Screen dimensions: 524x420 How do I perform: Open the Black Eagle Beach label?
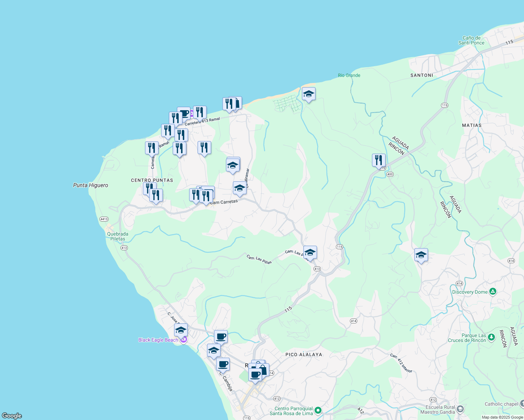158,340
